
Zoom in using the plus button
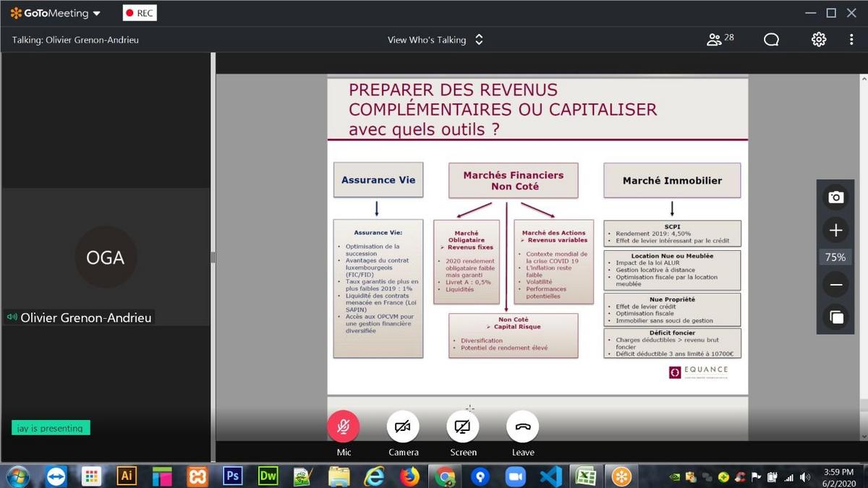point(835,231)
